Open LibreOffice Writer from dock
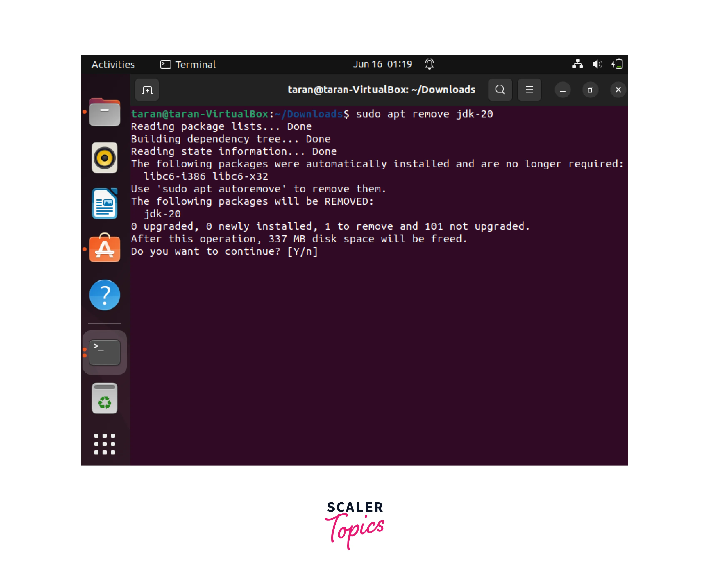The width and height of the screenshot is (709, 588). 105,203
